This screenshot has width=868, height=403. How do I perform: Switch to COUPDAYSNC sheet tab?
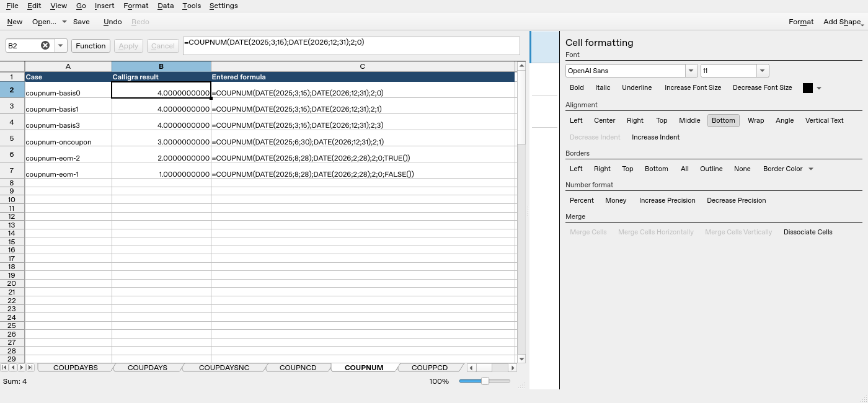[224, 368]
